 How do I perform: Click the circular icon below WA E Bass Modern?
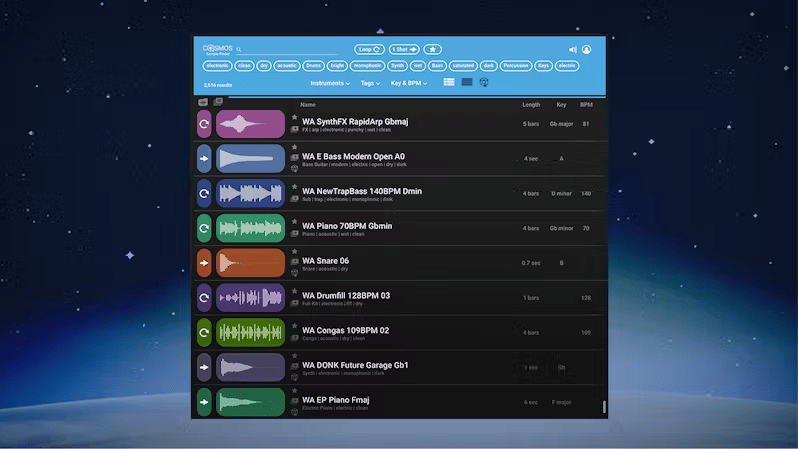(294, 169)
